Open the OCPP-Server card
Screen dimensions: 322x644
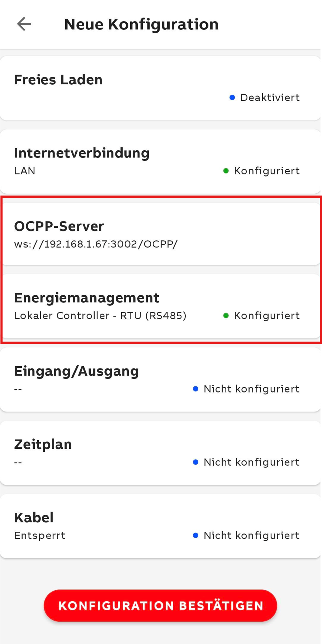59,226
